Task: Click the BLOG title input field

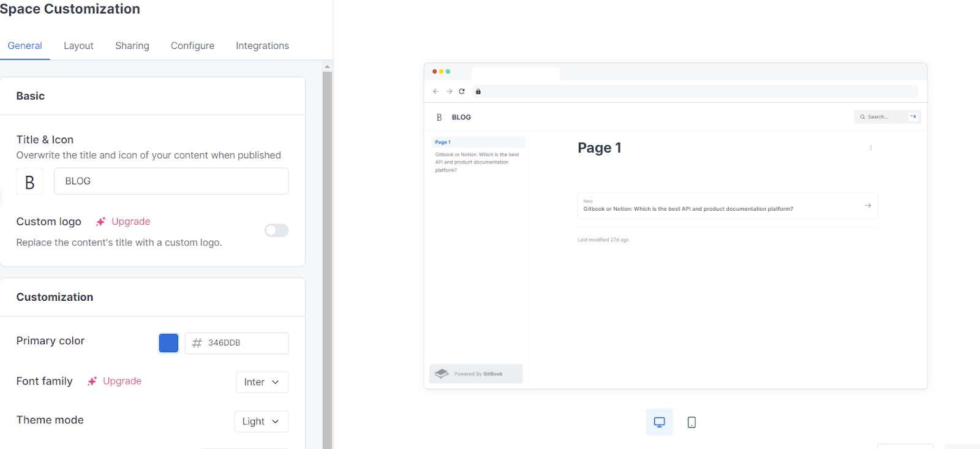Action: (x=171, y=181)
